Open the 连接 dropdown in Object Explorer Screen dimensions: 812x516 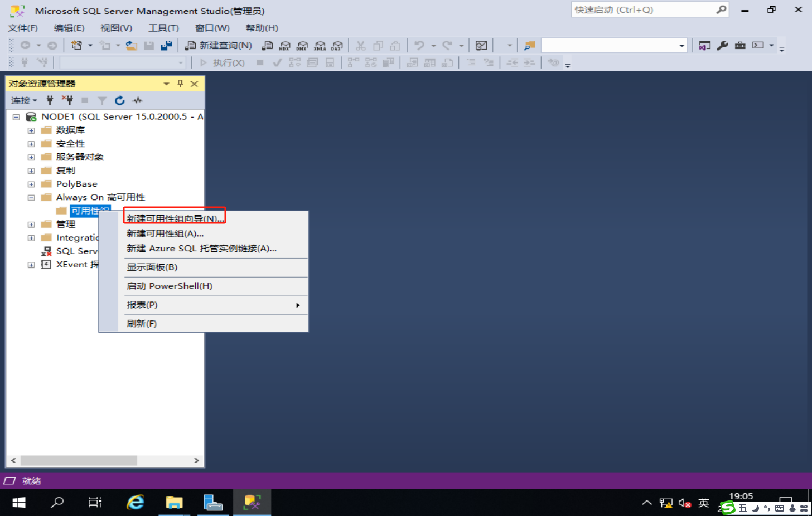click(24, 100)
